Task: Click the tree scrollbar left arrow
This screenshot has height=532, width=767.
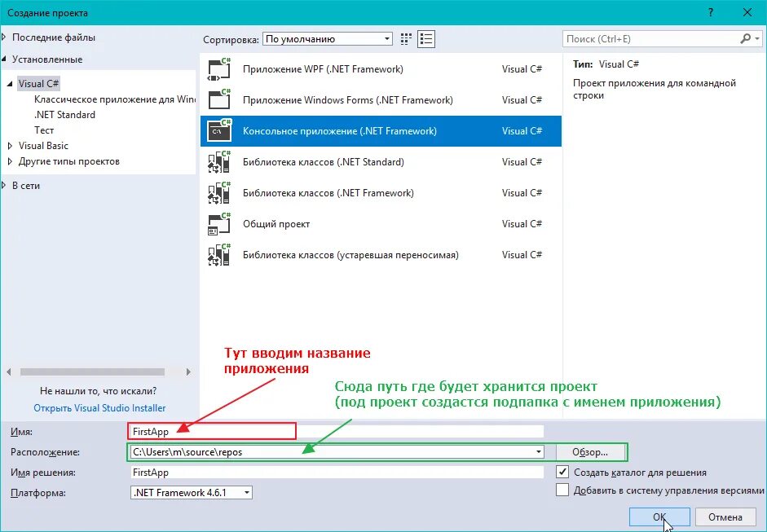Action: click(x=8, y=372)
